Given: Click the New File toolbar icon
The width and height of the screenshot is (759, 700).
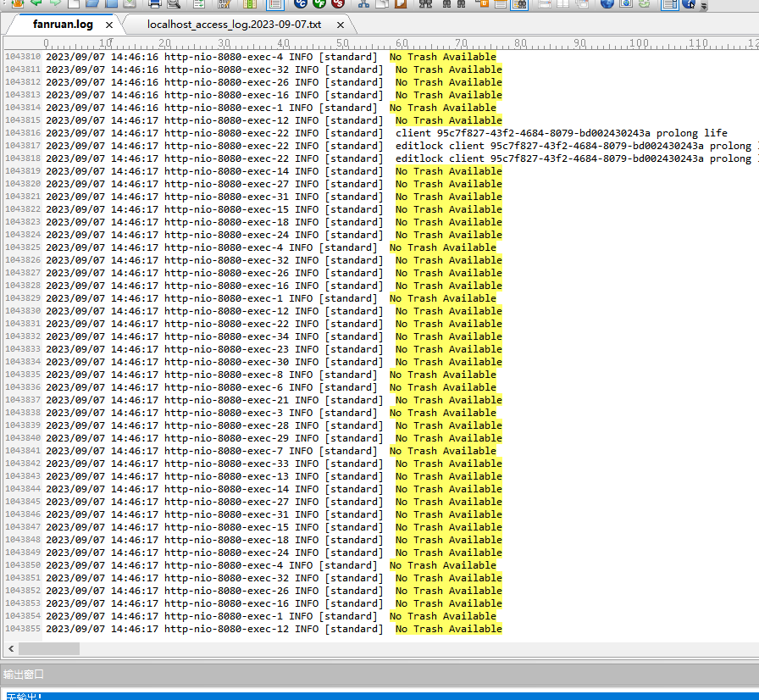Looking at the screenshot, I should (x=74, y=4).
